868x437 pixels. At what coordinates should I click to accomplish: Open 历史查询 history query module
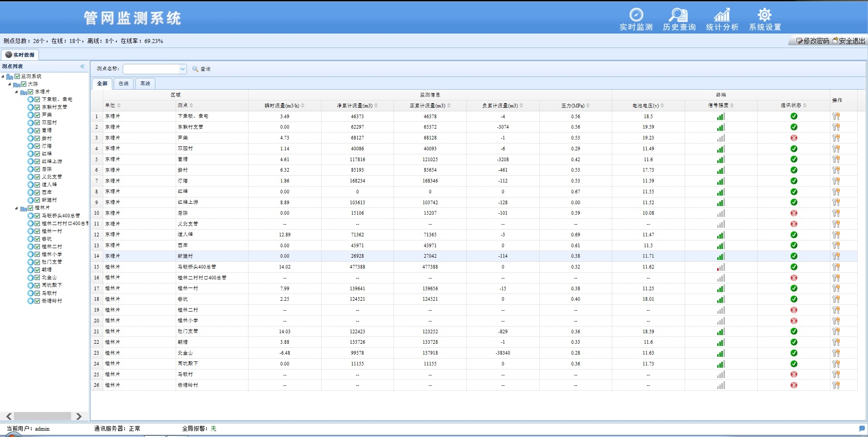[x=679, y=20]
